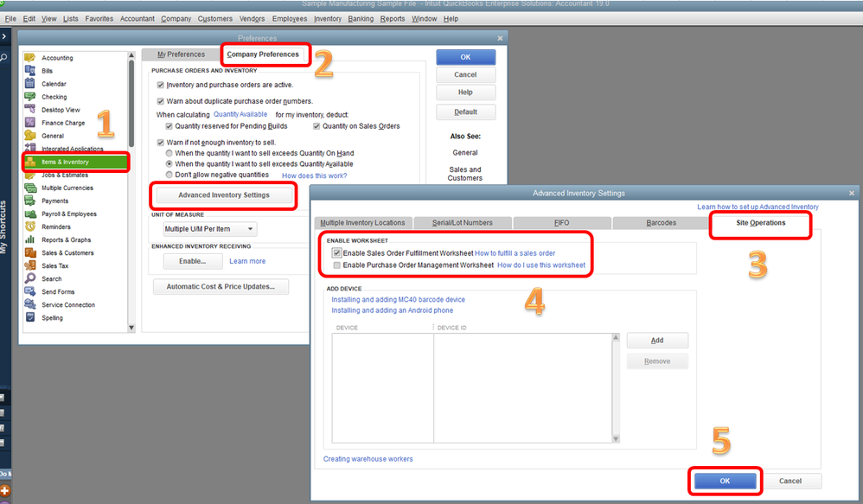This screenshot has width=863, height=504.
Task: Open Automatic Cost & Price Updates
Action: [221, 287]
